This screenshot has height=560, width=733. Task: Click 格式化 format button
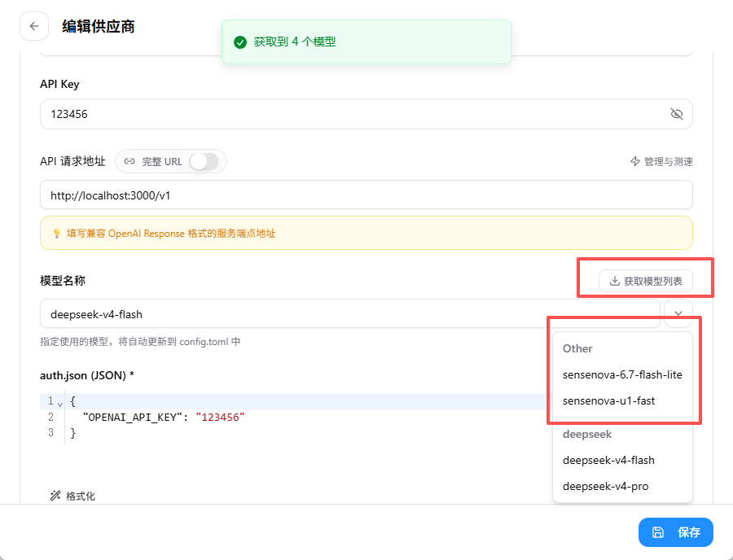(x=73, y=496)
